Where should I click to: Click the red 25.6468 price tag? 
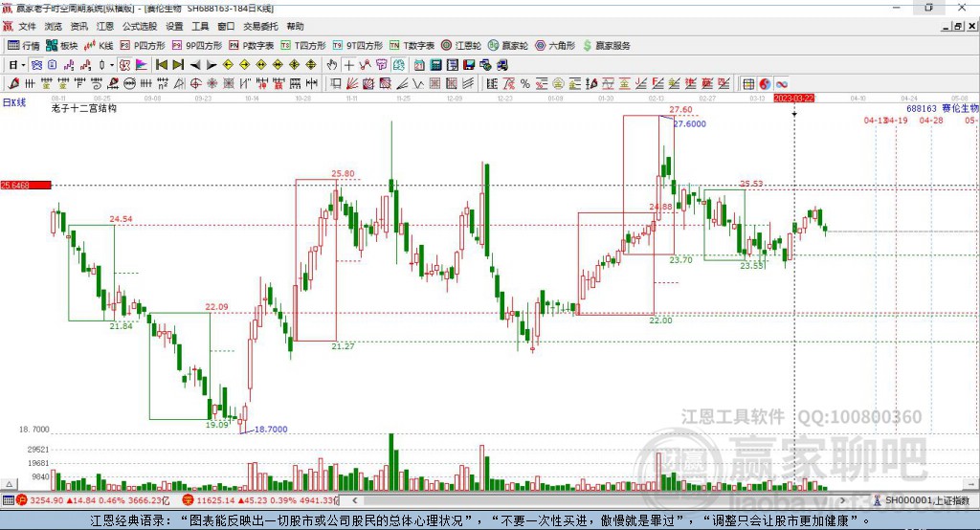tap(26, 185)
